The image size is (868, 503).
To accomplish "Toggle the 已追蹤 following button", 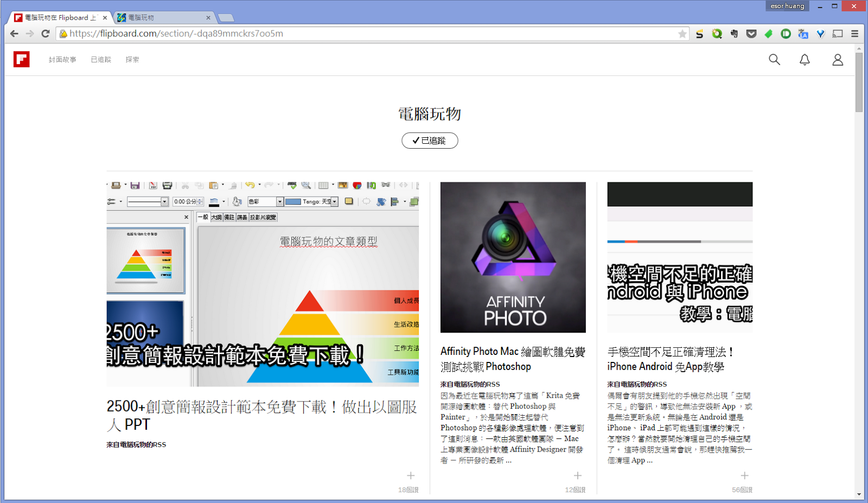I will click(x=430, y=141).
